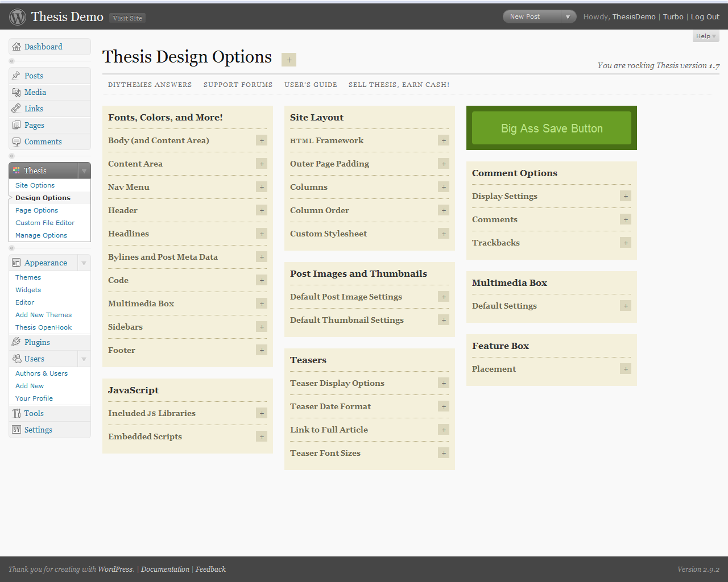Expand Teaser Display Options

pyautogui.click(x=444, y=383)
